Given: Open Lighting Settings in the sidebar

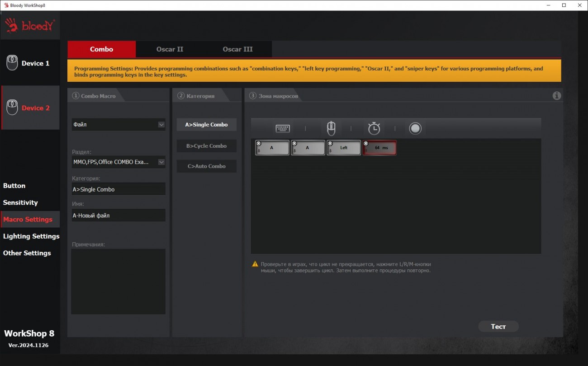Looking at the screenshot, I should coord(31,236).
